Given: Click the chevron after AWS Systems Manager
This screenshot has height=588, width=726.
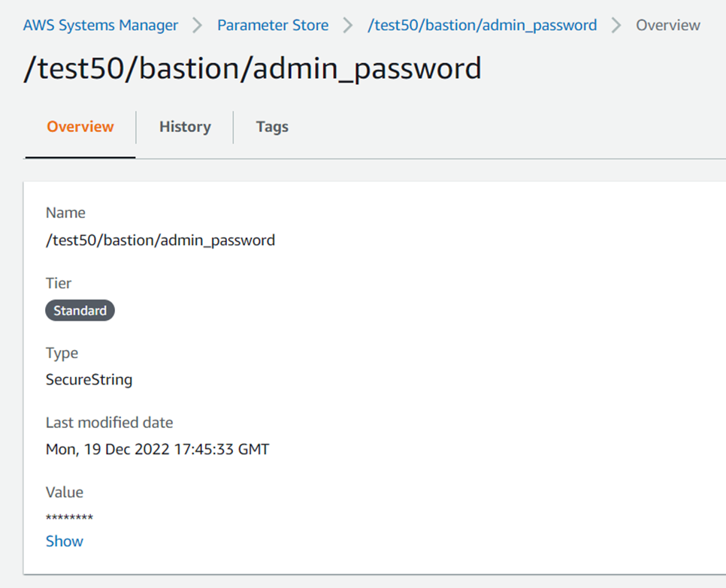Looking at the screenshot, I should click(x=198, y=26).
